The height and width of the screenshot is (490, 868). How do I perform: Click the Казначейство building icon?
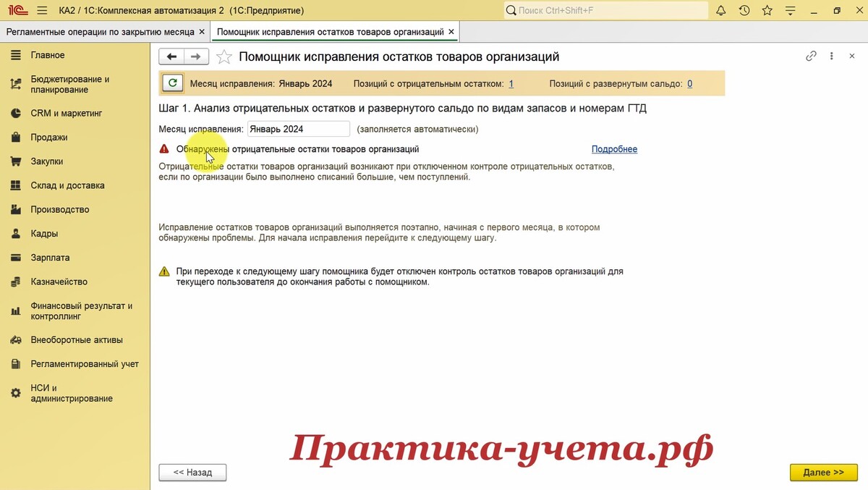[x=15, y=282]
